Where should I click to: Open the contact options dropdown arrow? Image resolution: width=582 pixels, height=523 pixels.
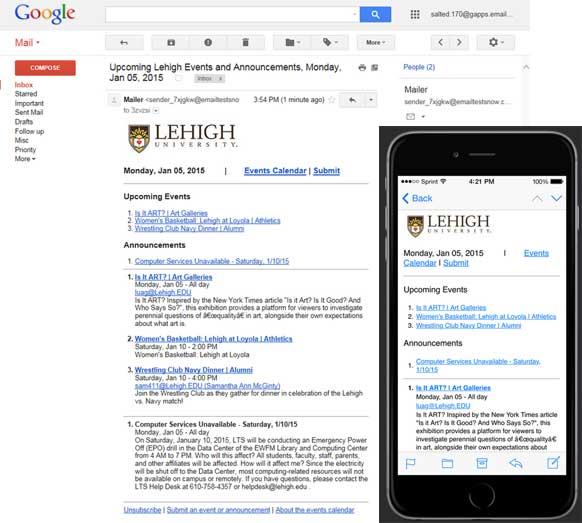click(x=423, y=117)
